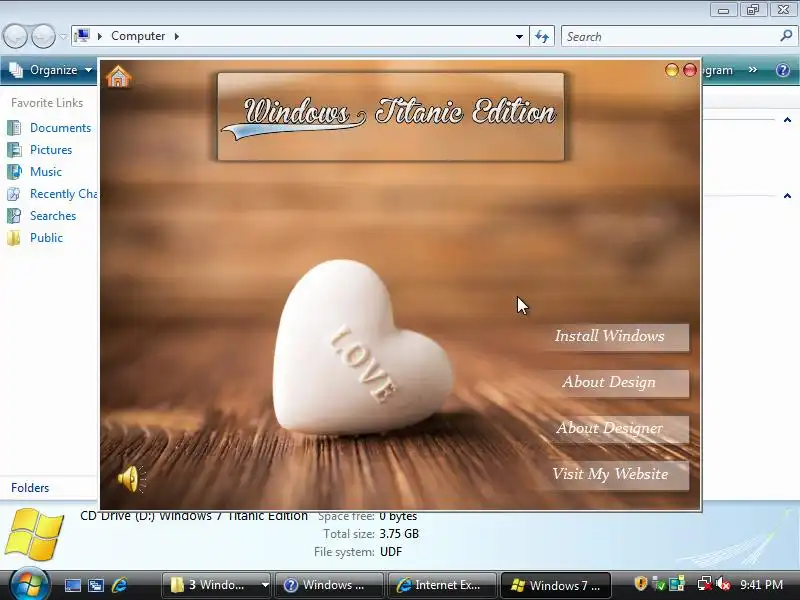
Task: Close the installer with the red round button
Action: [690, 70]
